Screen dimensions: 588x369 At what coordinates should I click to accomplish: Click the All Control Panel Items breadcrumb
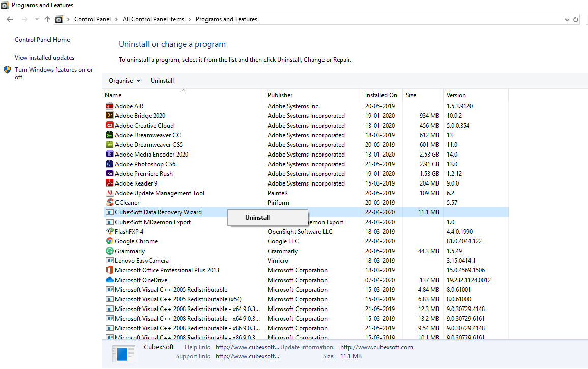pos(154,19)
